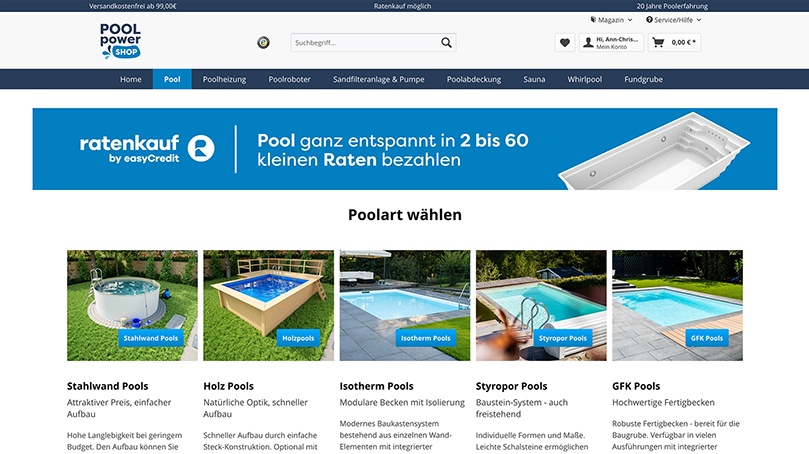Open the shopping cart icon

(x=658, y=43)
